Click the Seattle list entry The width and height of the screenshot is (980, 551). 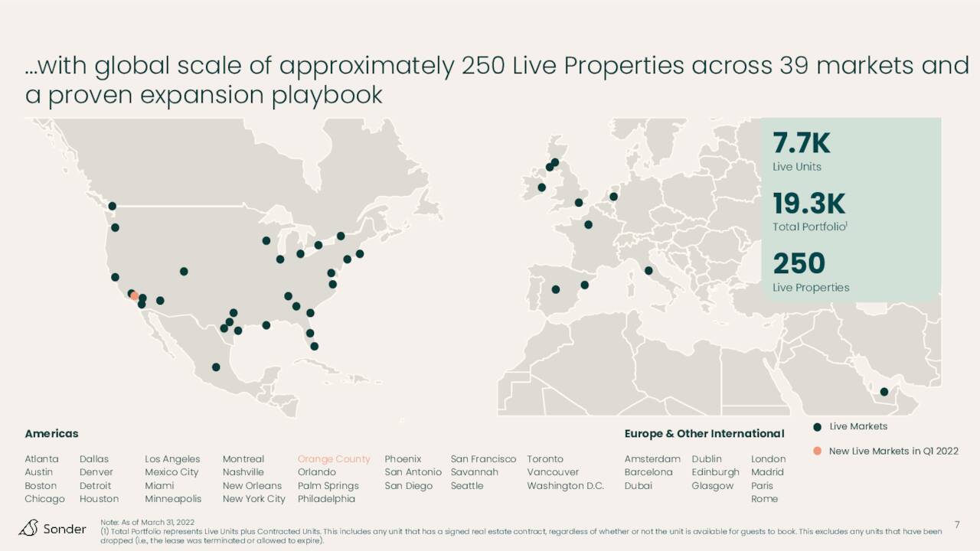(467, 486)
